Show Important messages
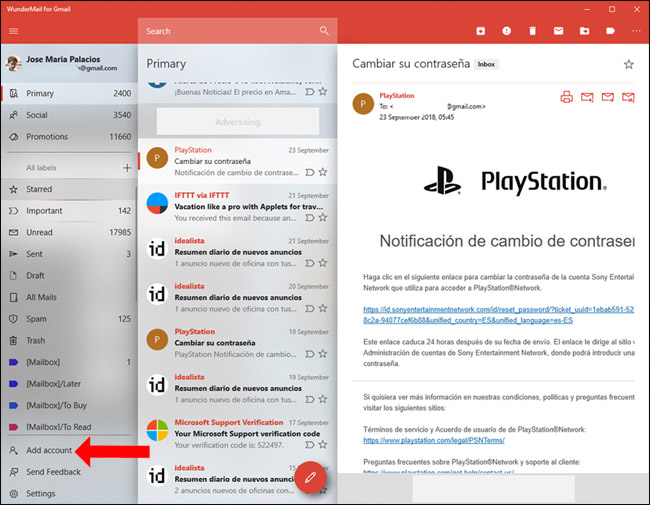Viewport: 650px width, 505px height. click(69, 211)
